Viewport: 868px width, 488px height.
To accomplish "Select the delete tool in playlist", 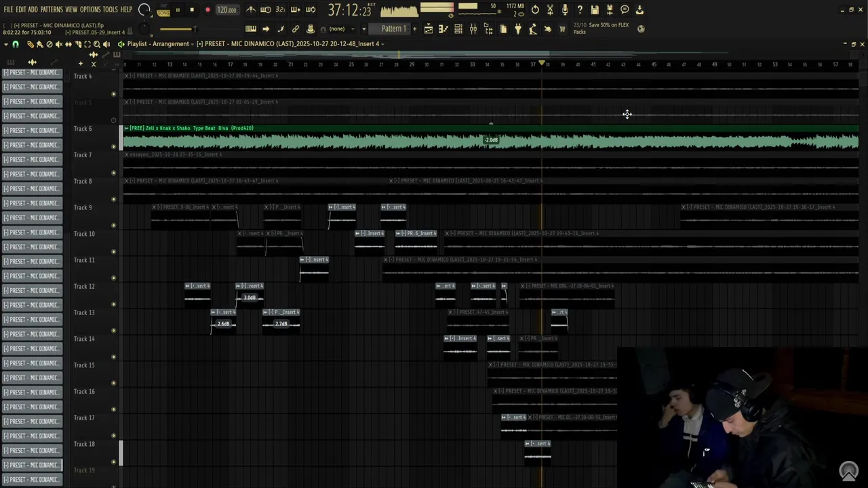I will 50,44.
